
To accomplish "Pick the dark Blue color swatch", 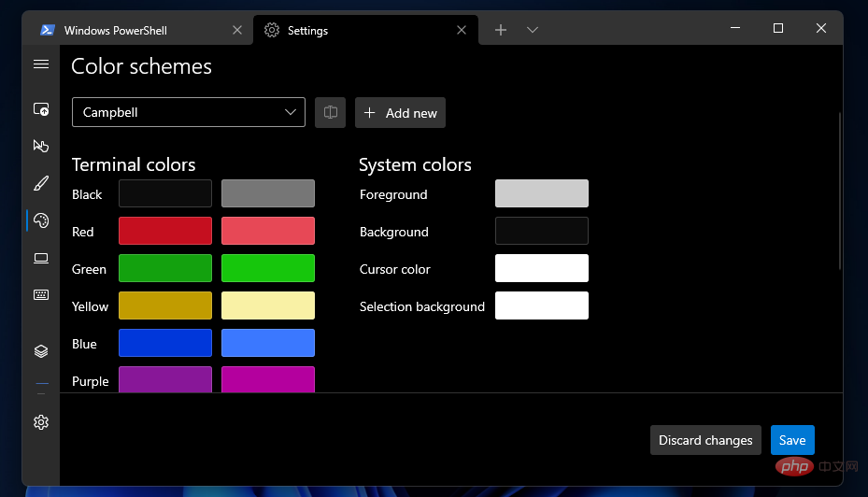I will point(165,343).
